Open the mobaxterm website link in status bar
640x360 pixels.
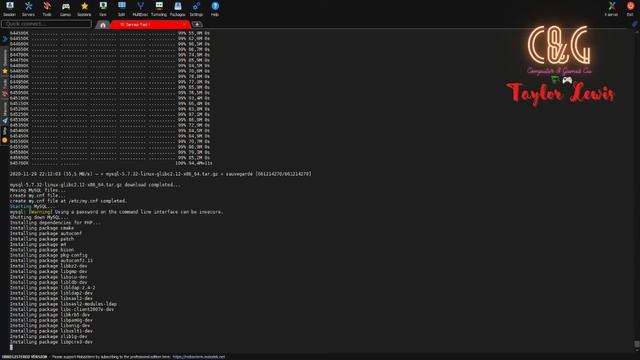[x=198, y=357]
